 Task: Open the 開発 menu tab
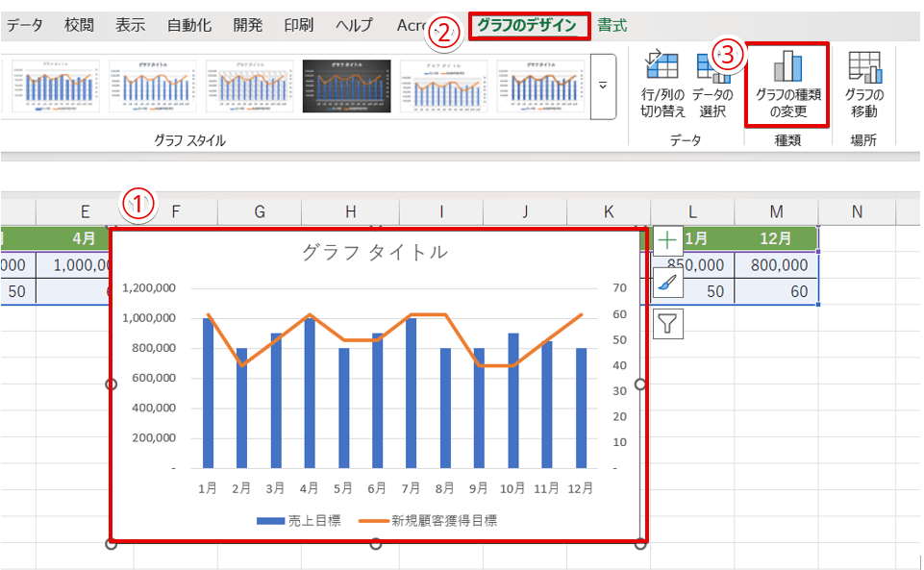point(246,26)
